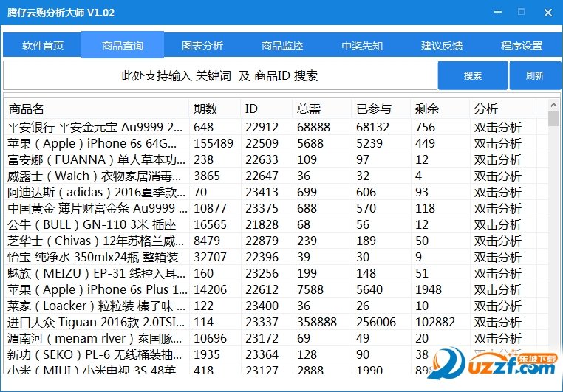The image size is (563, 392).
Task: Open the 软件首页 tab
Action: [42, 45]
